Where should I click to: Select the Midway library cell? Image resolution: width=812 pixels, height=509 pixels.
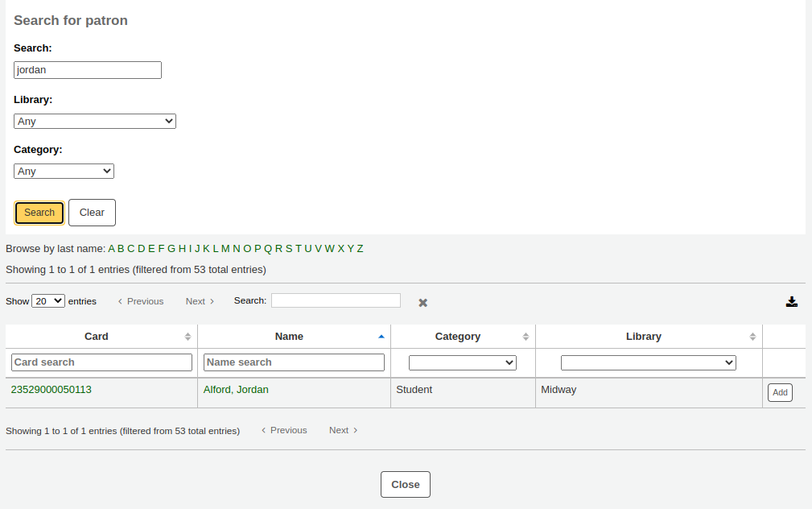click(x=649, y=393)
